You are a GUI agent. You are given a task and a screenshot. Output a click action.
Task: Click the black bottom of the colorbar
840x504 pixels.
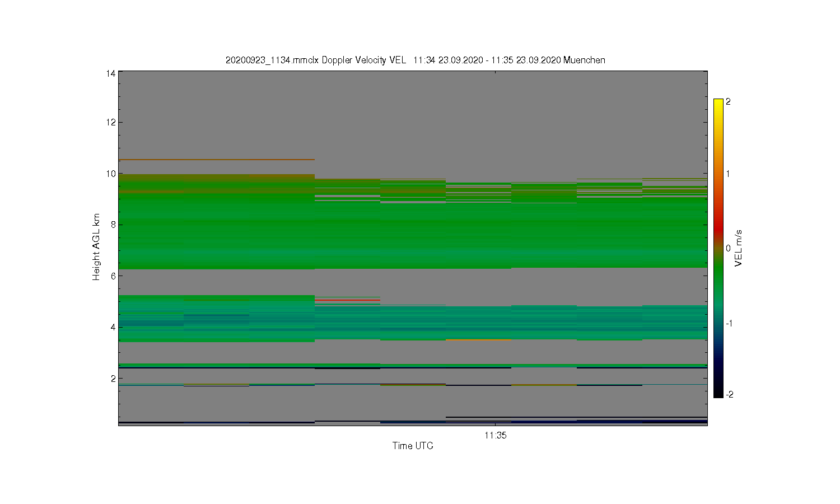point(718,392)
